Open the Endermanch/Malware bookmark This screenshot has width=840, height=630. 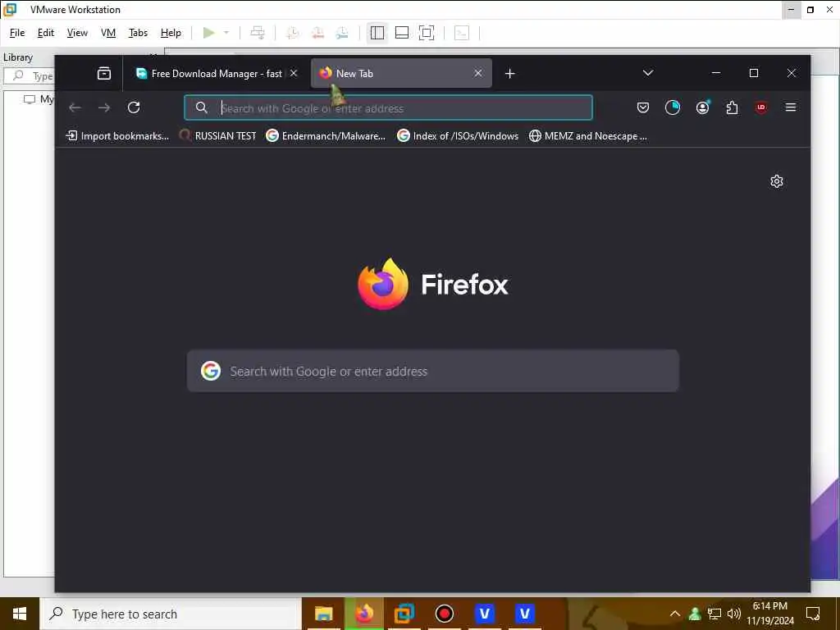pos(326,136)
